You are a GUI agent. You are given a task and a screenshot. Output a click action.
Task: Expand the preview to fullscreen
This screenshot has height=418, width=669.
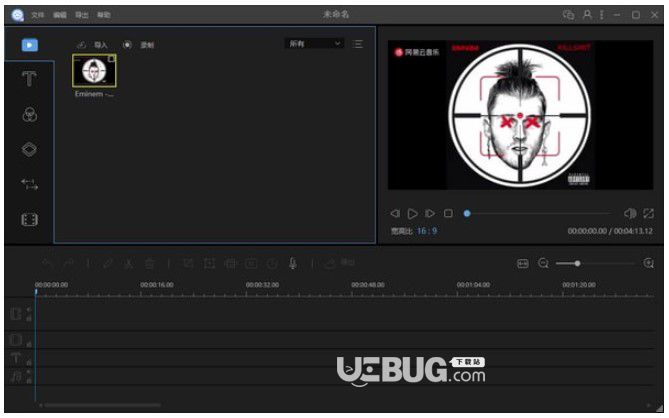coord(649,213)
